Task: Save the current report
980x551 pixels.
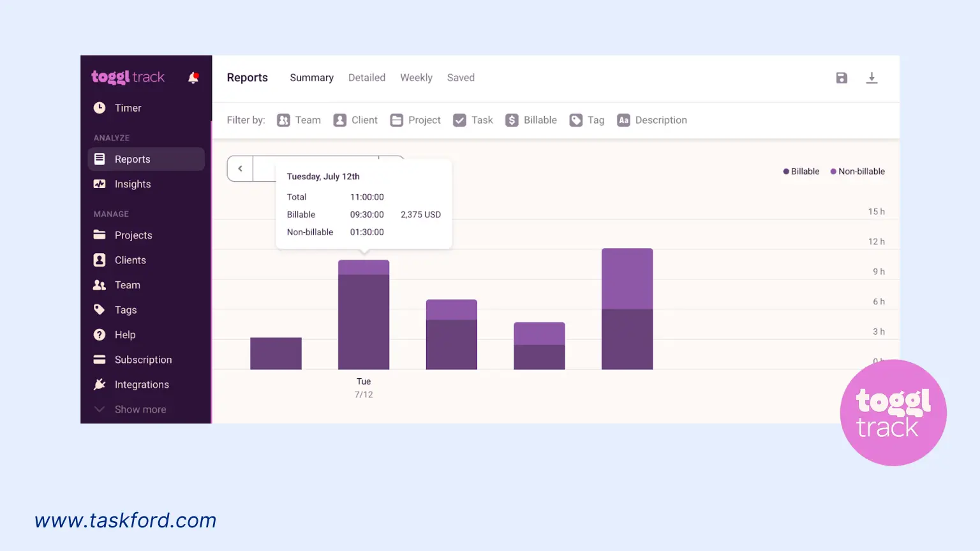Action: [x=842, y=77]
